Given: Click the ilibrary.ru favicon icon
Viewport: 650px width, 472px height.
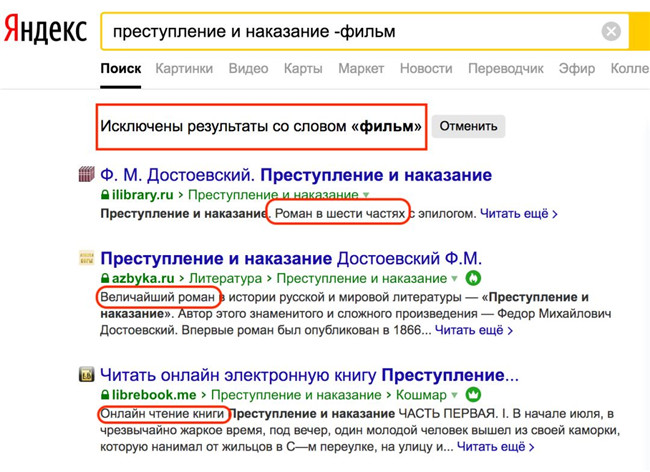Looking at the screenshot, I should 87,174.
